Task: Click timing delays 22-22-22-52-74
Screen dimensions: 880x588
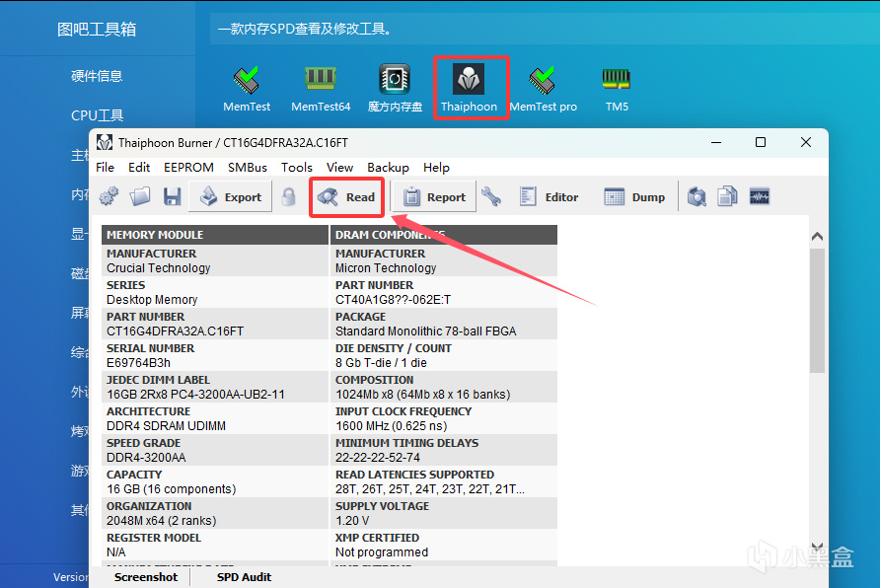Action: (378, 457)
